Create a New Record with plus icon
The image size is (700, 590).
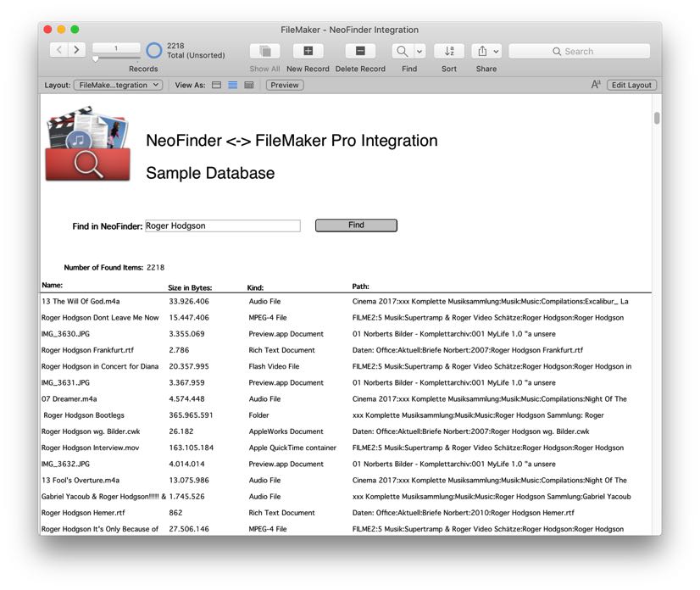308,51
